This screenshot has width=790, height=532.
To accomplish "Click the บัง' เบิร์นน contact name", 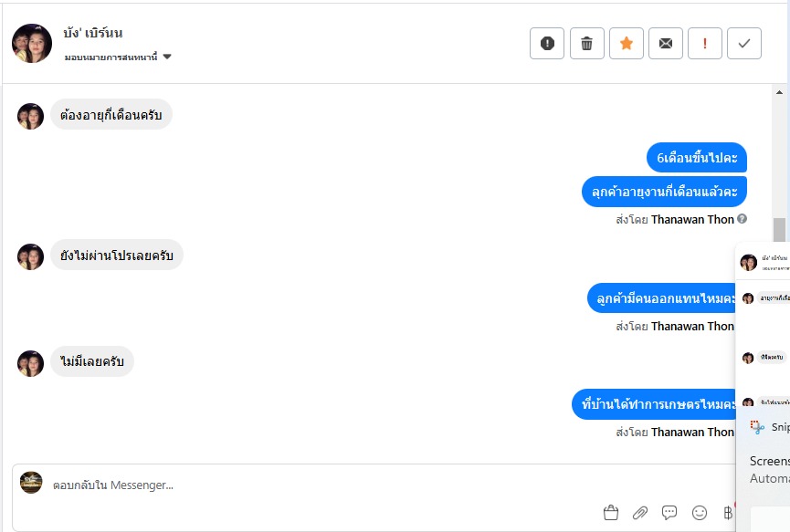I will 94,35.
